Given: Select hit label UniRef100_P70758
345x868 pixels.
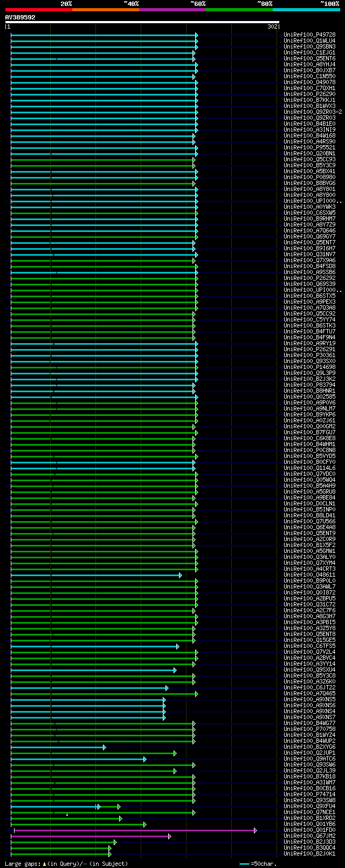Looking at the screenshot, I should (x=309, y=729).
